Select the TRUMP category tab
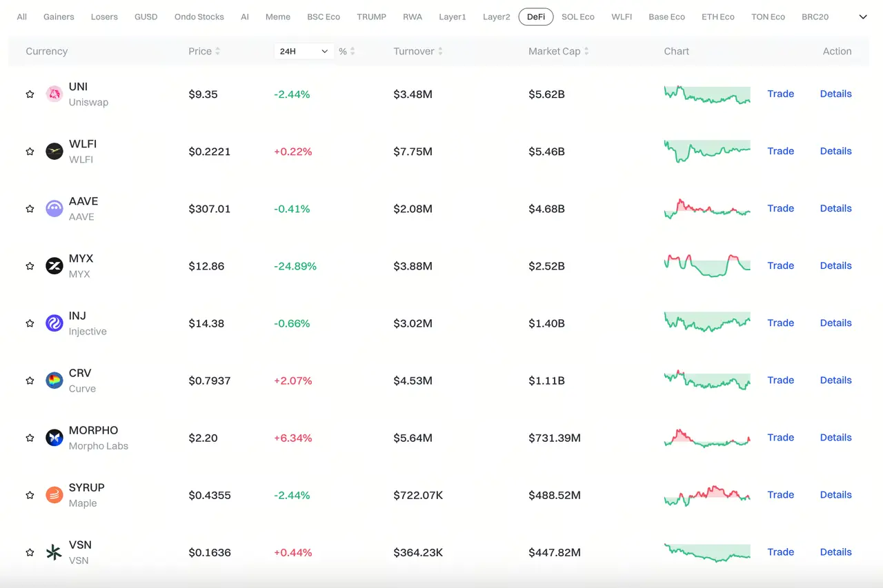883x588 pixels. pos(372,17)
